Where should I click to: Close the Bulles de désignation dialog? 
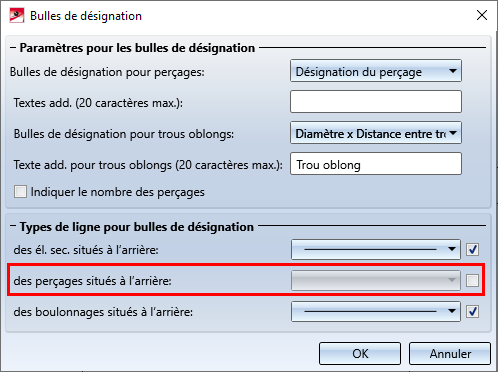[x=482, y=15]
